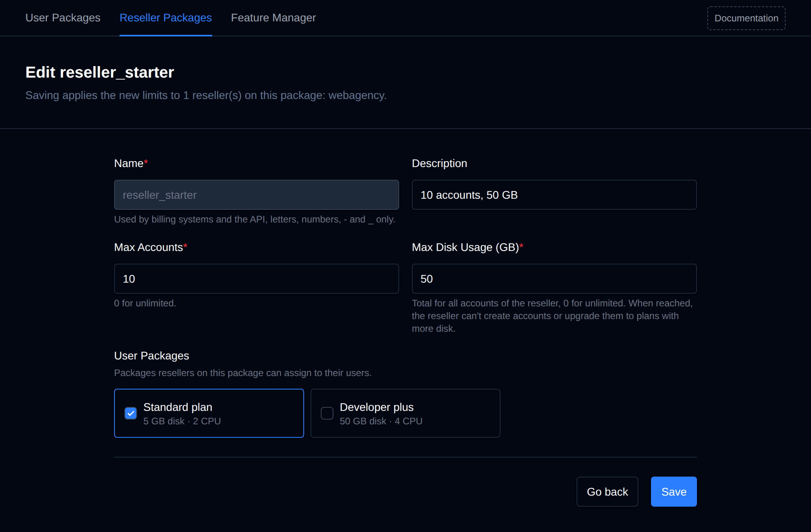
Task: Open the Documentation link
Action: click(746, 18)
